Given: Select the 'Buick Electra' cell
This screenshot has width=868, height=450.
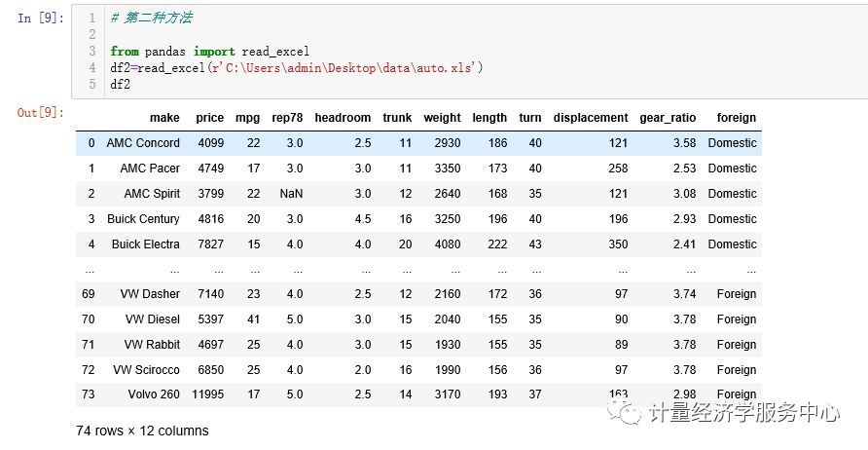Looking at the screenshot, I should click(x=146, y=244).
